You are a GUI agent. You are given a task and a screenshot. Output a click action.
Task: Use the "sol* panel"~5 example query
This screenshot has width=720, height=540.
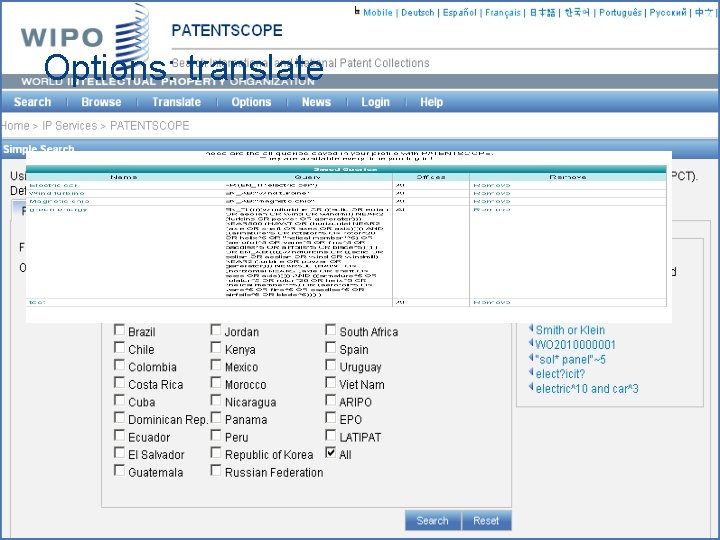coord(571,359)
